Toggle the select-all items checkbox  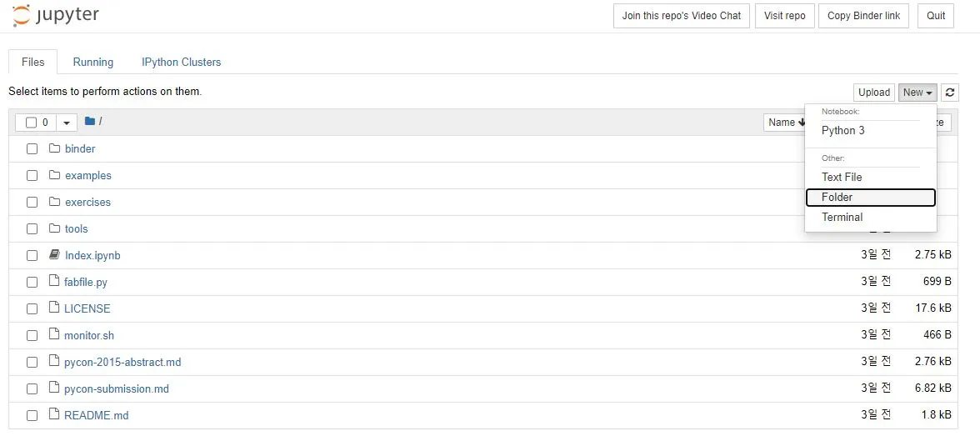tap(32, 123)
